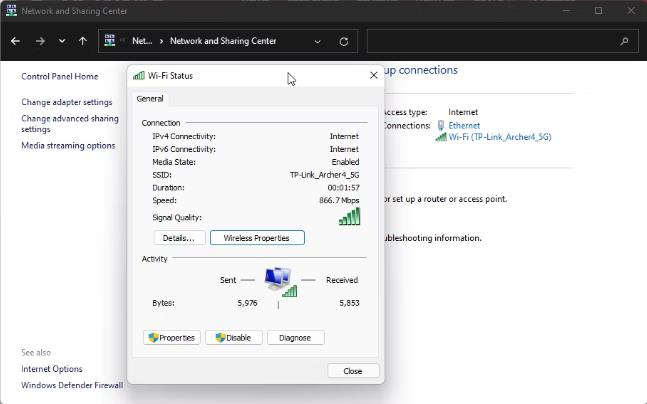Select the General tab in Wi-Fi Status
The height and width of the screenshot is (404, 647).
pyautogui.click(x=150, y=99)
